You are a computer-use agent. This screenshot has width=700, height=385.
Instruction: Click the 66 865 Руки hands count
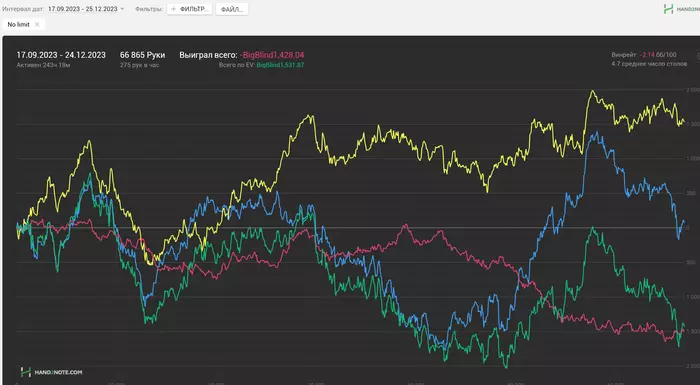click(142, 55)
